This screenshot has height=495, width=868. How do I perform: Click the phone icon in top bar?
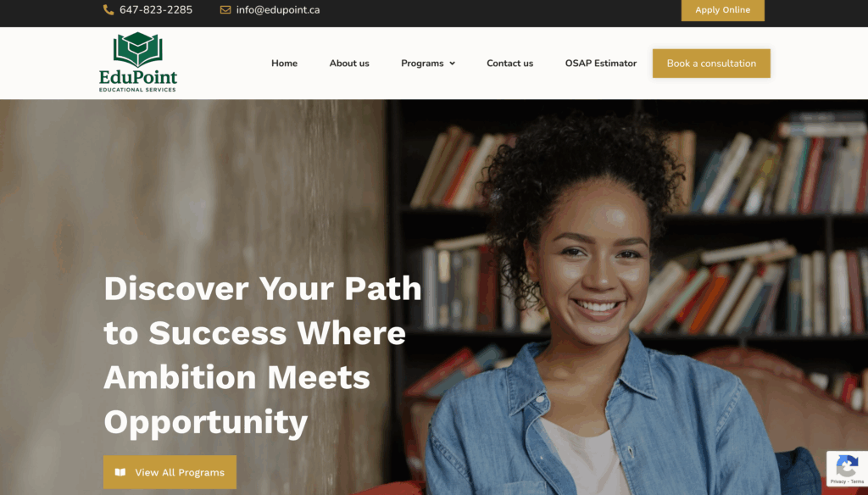108,10
